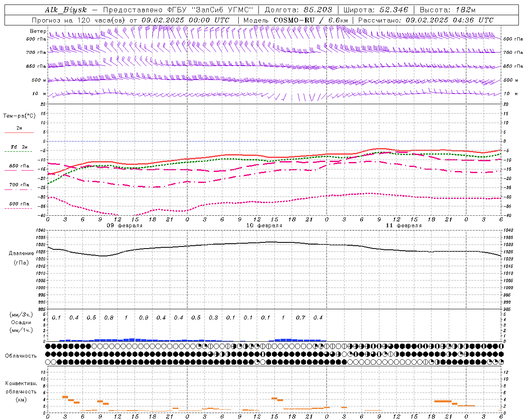
Task: Click the 0.7 precipitation value
Action: [x=301, y=317]
